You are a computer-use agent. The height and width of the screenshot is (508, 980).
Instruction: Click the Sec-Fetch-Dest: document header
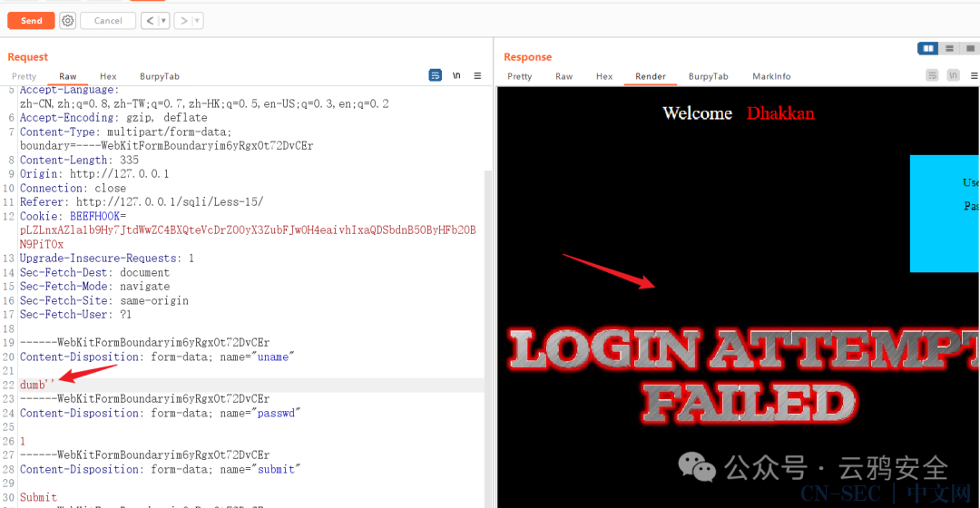pyautogui.click(x=94, y=272)
